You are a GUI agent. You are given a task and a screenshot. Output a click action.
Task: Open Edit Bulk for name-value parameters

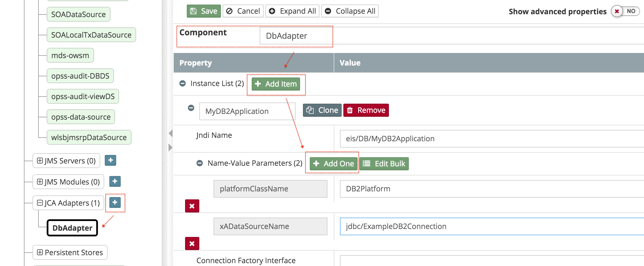coord(384,164)
